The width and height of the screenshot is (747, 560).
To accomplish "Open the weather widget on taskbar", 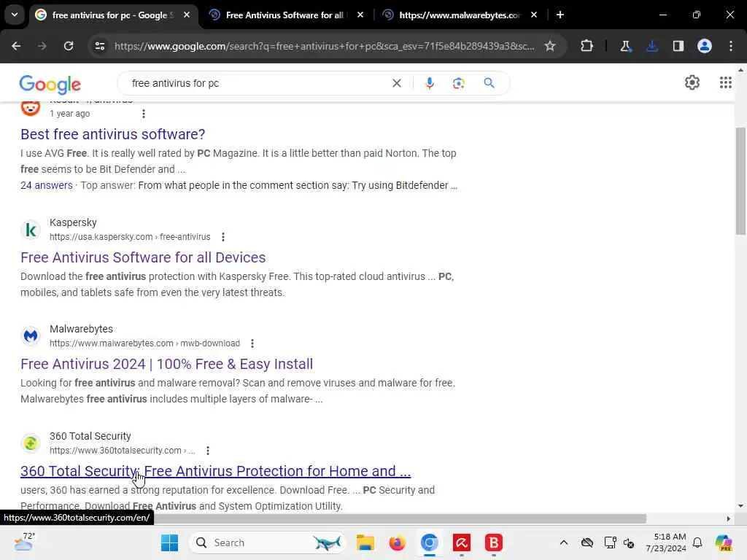I will pyautogui.click(x=24, y=542).
